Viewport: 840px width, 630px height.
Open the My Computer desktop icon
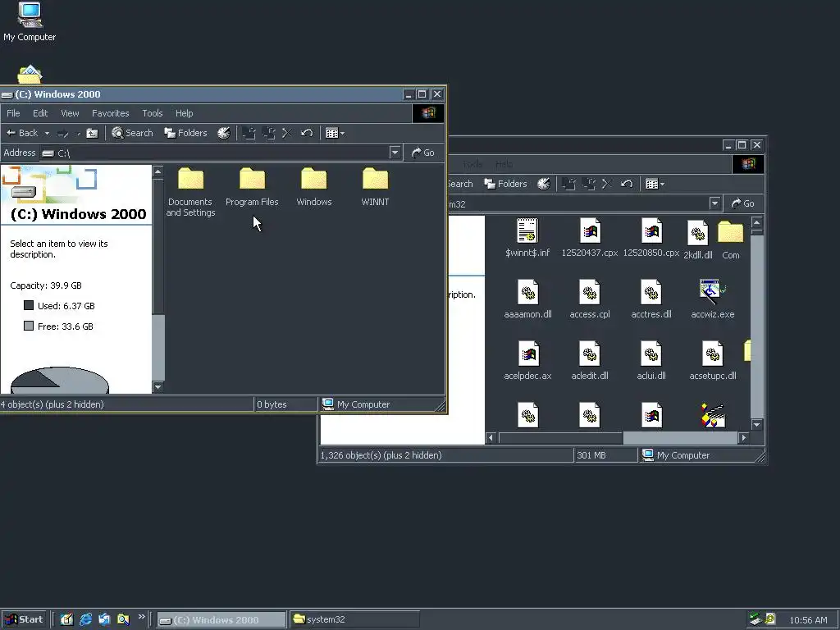[x=30, y=21]
